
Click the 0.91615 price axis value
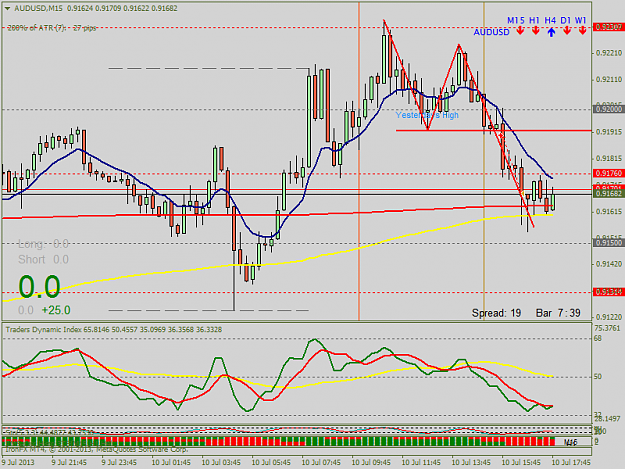click(609, 212)
